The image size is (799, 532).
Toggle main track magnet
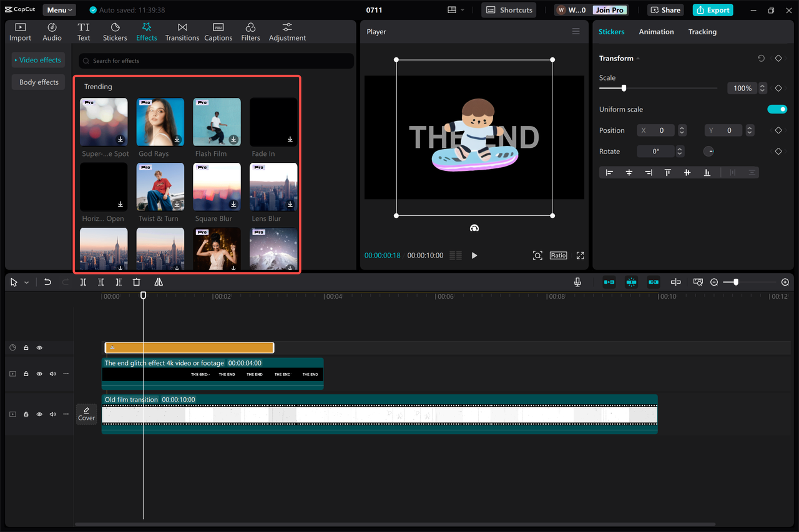tap(609, 282)
